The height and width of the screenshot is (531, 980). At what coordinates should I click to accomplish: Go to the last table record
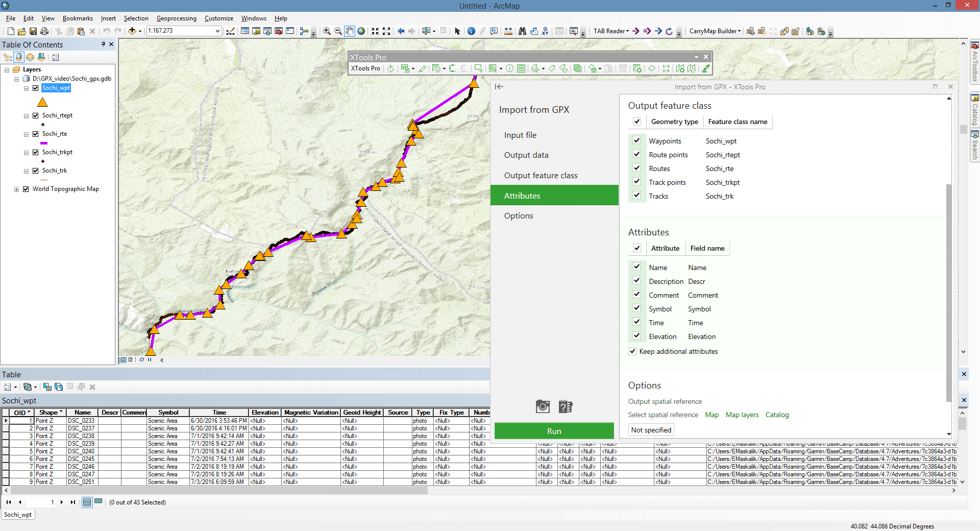(x=73, y=502)
